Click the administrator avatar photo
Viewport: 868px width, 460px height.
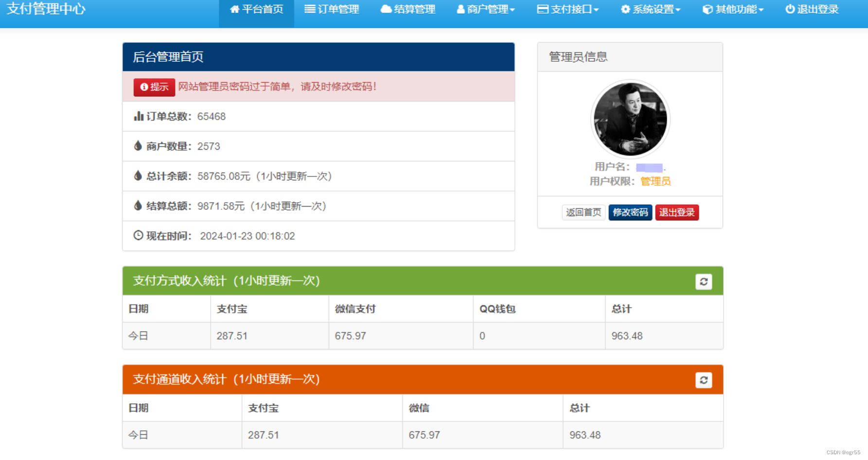pyautogui.click(x=630, y=119)
